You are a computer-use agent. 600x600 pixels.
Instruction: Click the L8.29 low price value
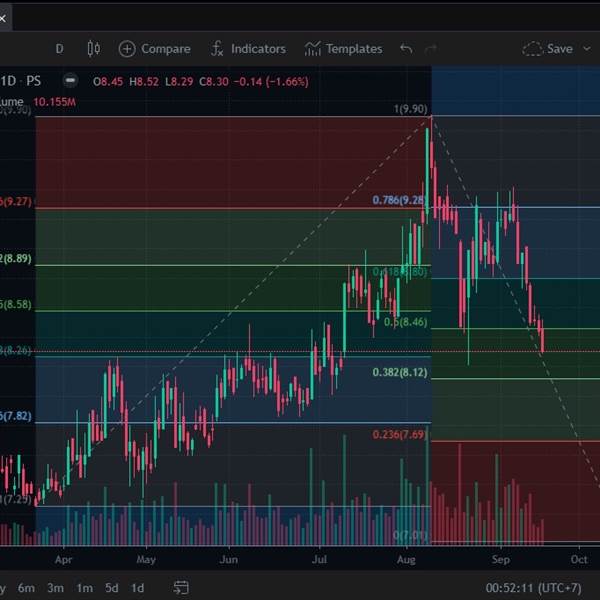(179, 82)
